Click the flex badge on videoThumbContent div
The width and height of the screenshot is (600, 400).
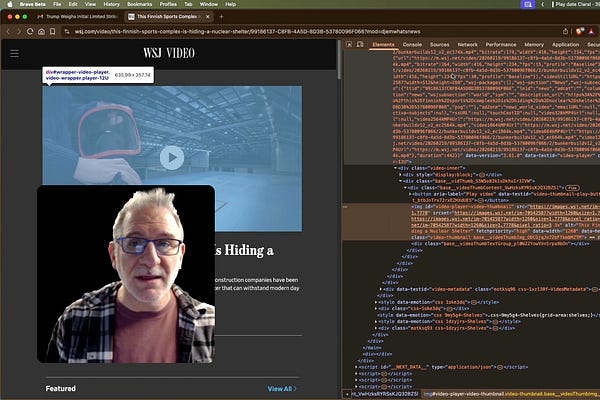[573, 188]
